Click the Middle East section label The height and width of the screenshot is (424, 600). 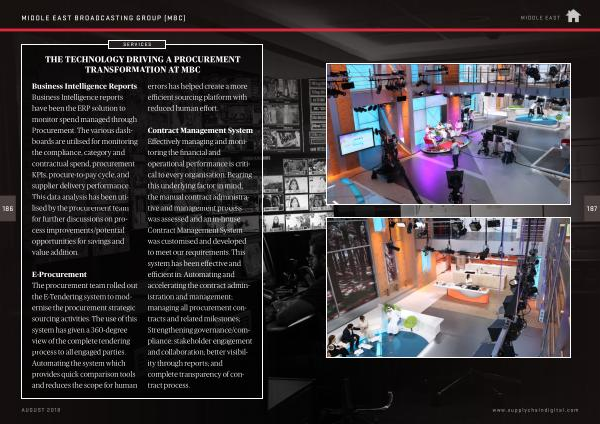[540, 16]
